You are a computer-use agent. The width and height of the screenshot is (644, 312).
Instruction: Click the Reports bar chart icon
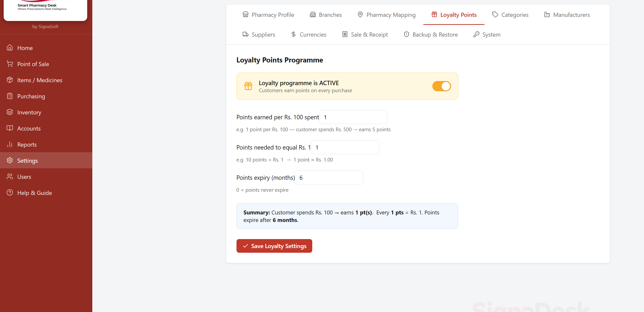pyautogui.click(x=10, y=144)
